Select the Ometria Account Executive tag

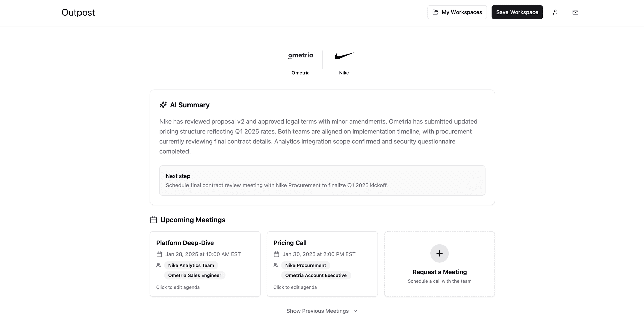coord(316,275)
